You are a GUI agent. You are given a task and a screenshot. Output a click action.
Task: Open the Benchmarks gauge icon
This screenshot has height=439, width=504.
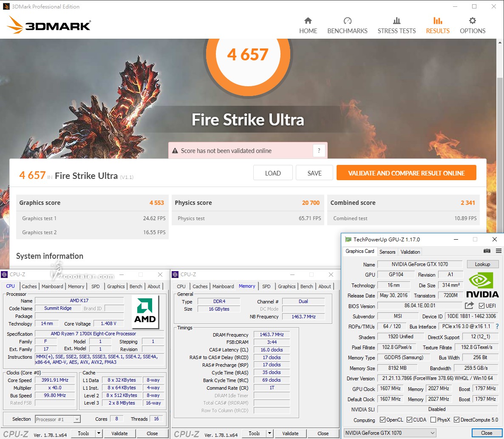click(348, 21)
